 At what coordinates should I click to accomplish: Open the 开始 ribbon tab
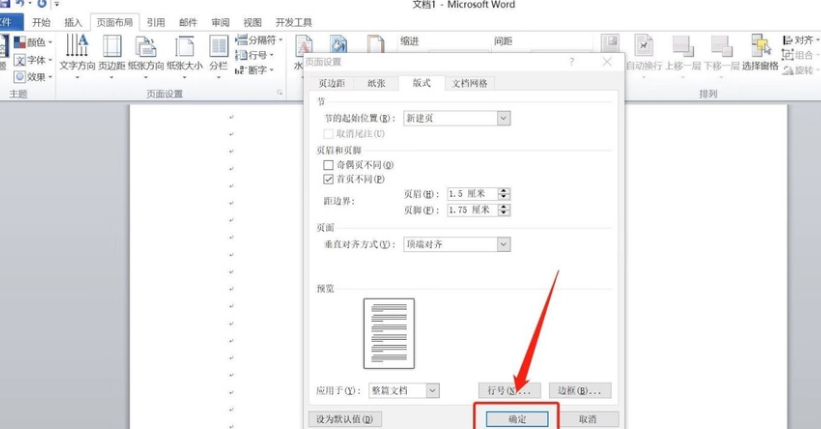pos(41,23)
